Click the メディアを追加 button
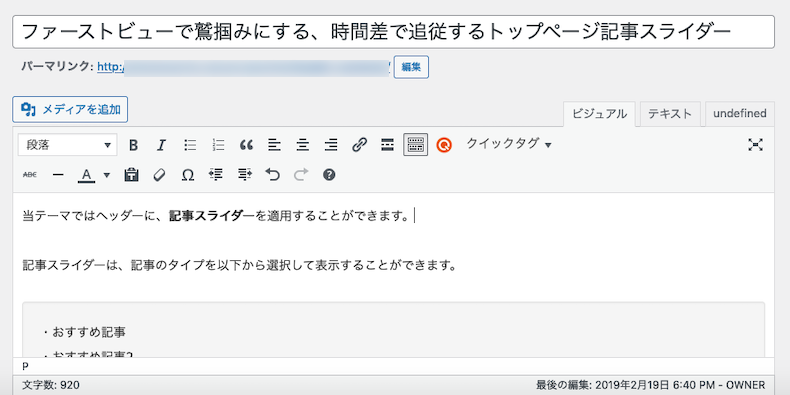The width and height of the screenshot is (790, 395). [x=70, y=109]
